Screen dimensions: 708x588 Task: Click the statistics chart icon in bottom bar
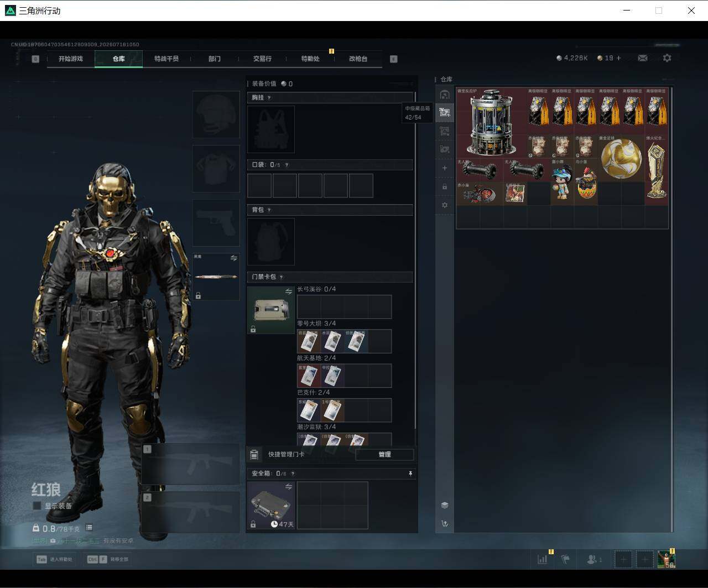[x=542, y=559]
